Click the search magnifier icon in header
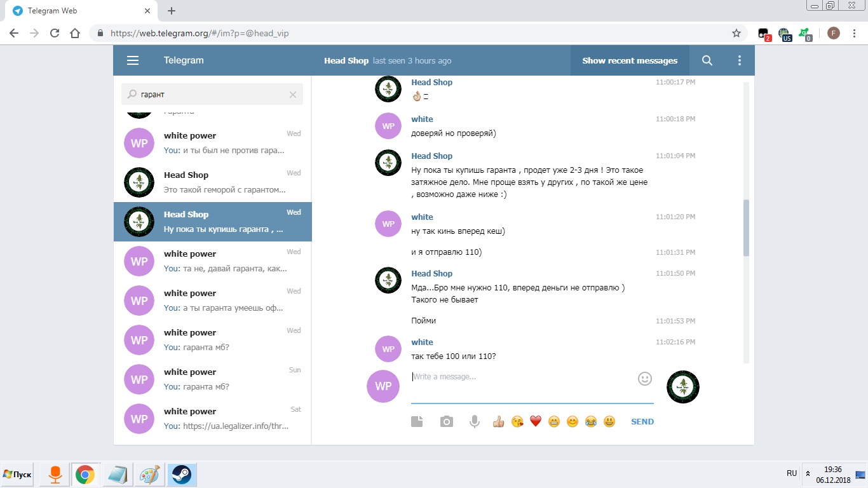The width and height of the screenshot is (868, 488). 707,60
